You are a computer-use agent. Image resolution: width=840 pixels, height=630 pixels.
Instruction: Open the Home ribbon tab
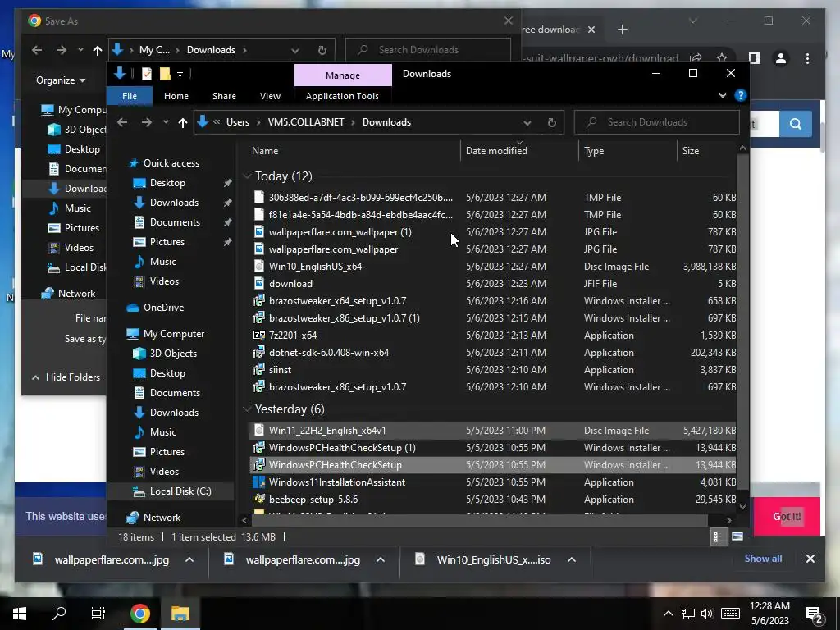coord(176,96)
